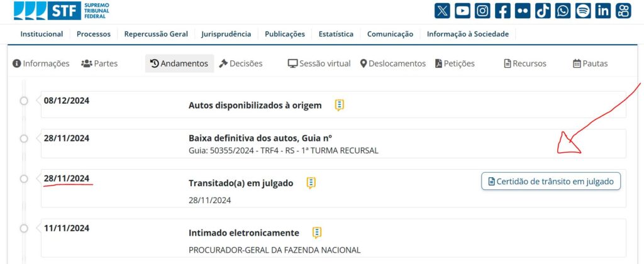
Task: Open the STF Facebook icon
Action: point(502,11)
